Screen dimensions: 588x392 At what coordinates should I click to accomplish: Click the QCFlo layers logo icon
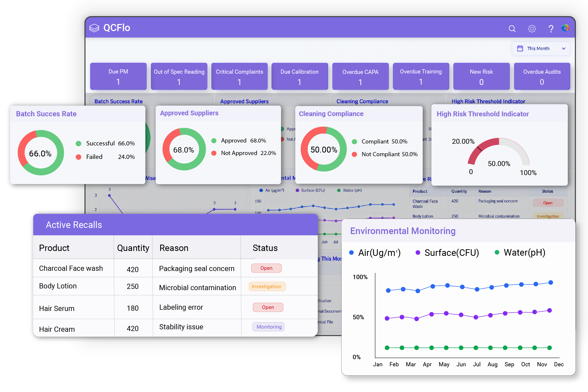pos(94,28)
